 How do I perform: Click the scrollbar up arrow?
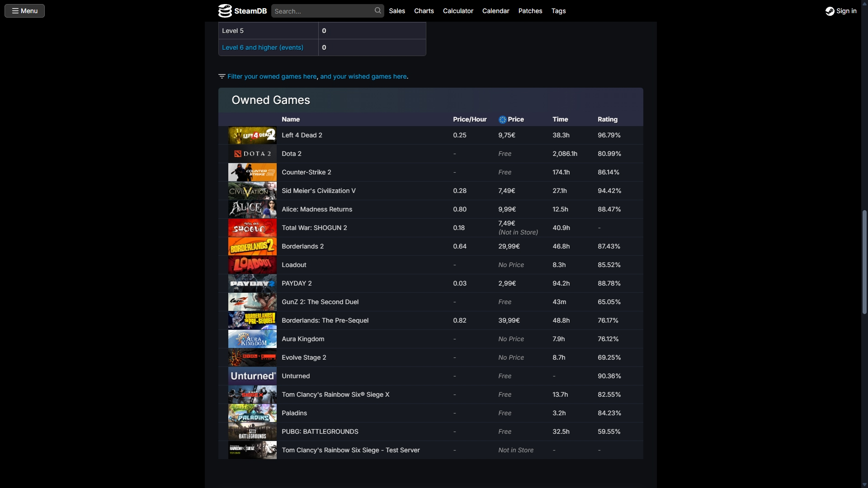click(x=864, y=4)
